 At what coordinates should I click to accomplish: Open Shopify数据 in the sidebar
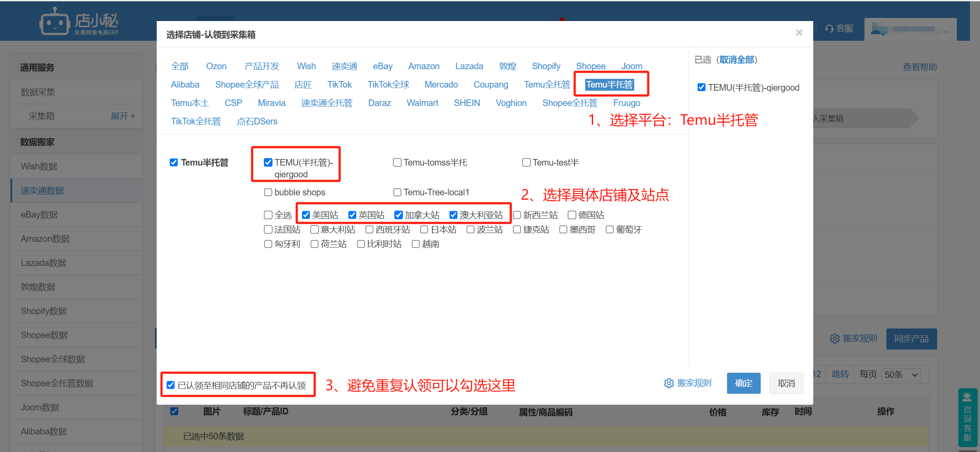point(76,311)
